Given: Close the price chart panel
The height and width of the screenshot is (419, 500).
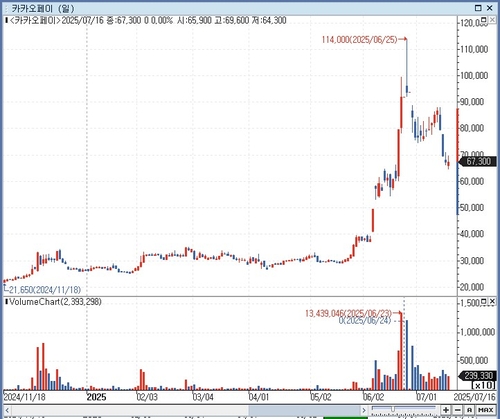Looking at the screenshot, I should 492,20.
